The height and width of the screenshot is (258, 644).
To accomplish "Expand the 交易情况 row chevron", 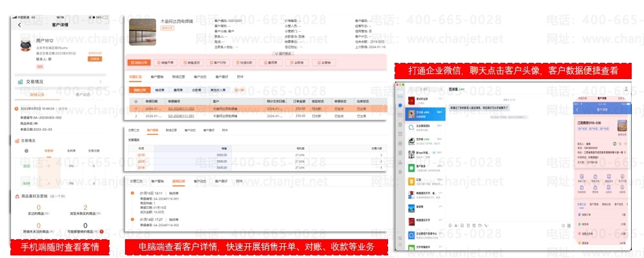I will 101,82.
